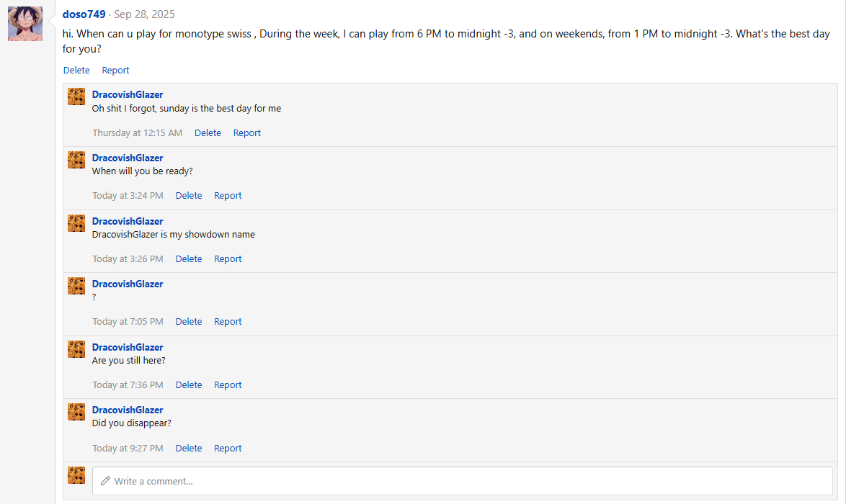Open doso749's username profile link
846x504 pixels.
coord(84,14)
